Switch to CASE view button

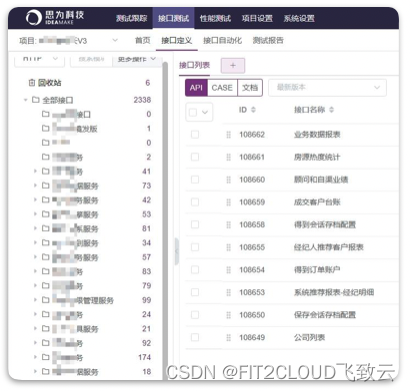coord(222,88)
